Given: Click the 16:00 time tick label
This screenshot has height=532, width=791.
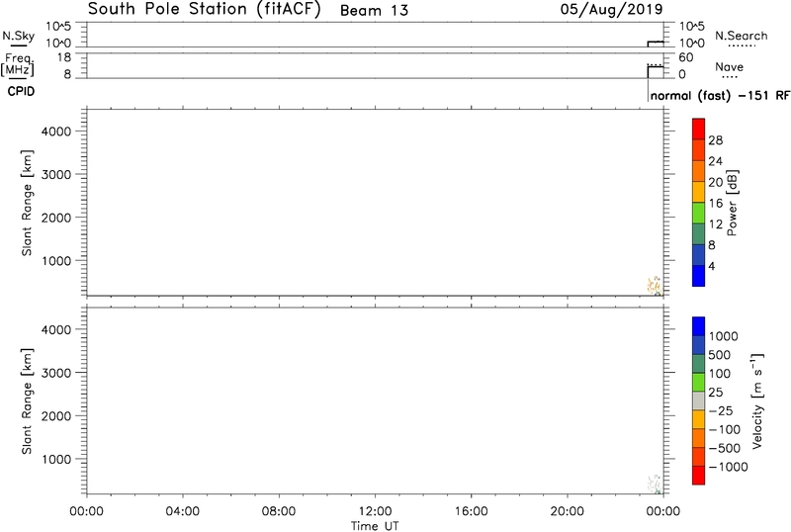Looking at the screenshot, I should 471,511.
